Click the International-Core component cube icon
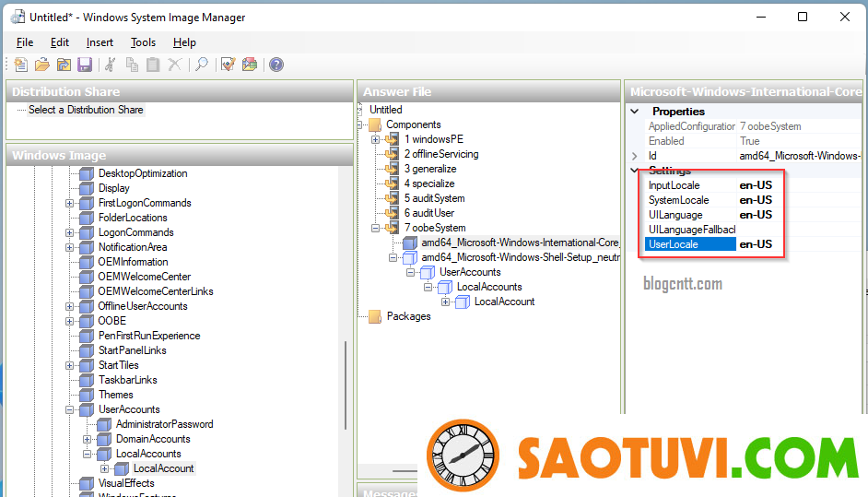 click(x=410, y=243)
